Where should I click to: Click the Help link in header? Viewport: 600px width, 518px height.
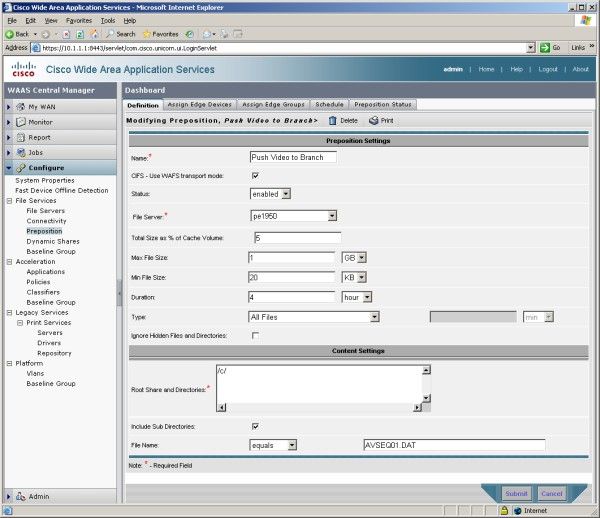pos(517,69)
